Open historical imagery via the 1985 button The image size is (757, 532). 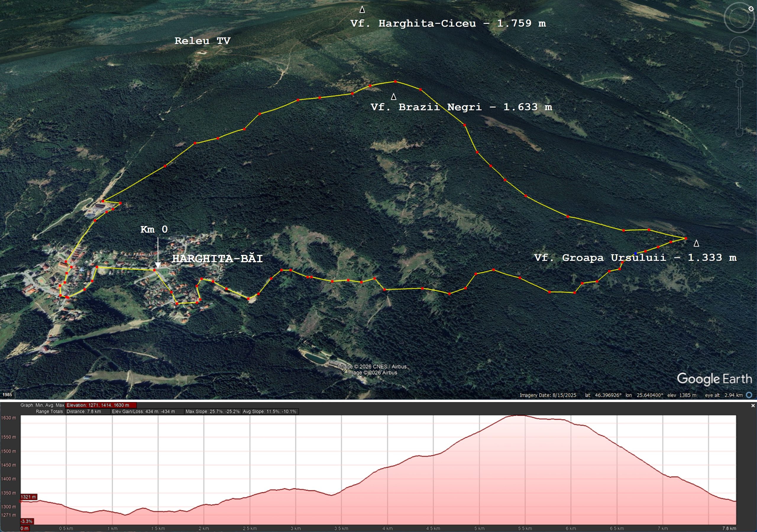[x=7, y=394]
